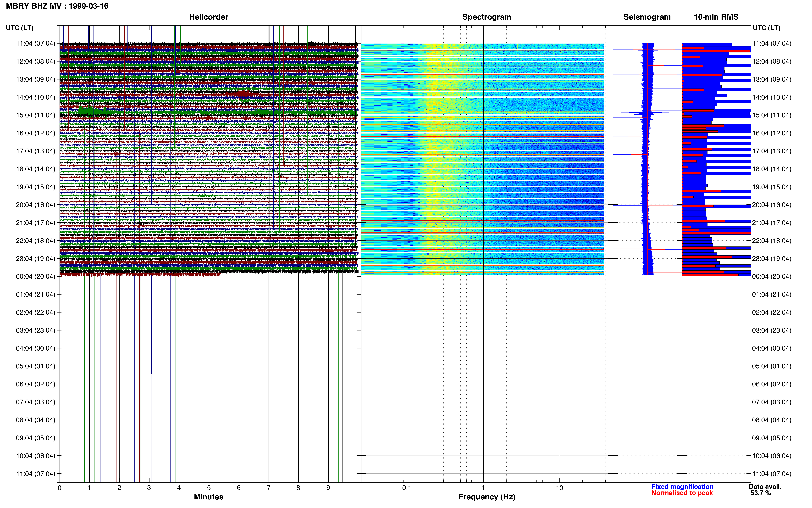Click RMS-side time label '01:04 (21:04)'
Image resolution: width=812 pixels, height=508 pixels.
(x=772, y=295)
